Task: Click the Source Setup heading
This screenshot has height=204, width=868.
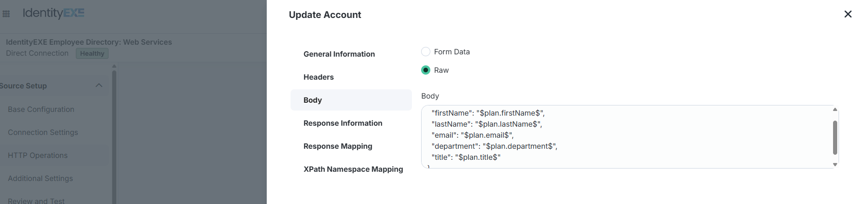Action: tap(23, 86)
